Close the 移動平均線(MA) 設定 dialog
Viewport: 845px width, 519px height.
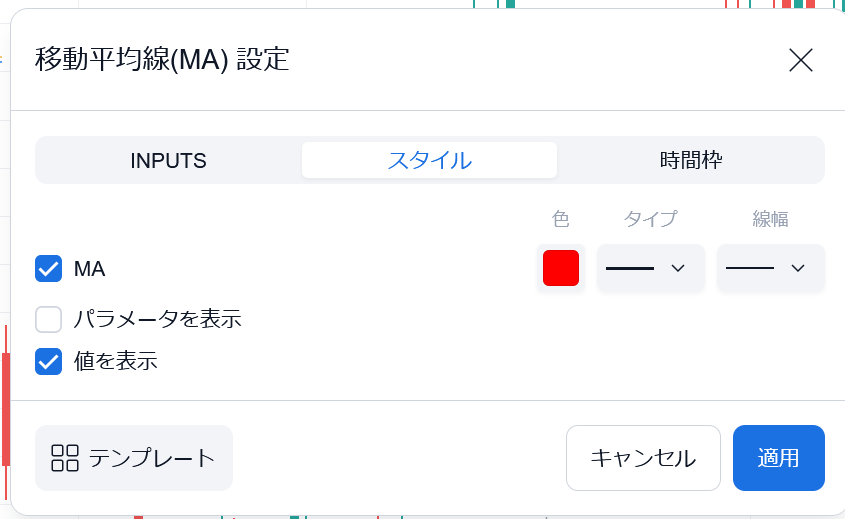pyautogui.click(x=801, y=60)
